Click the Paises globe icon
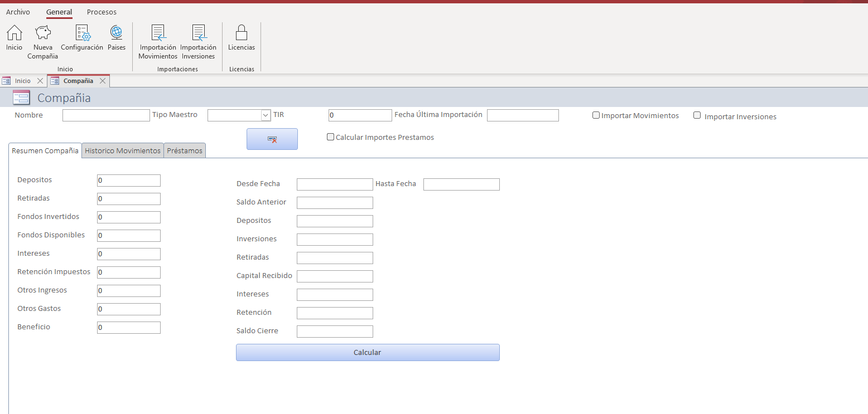The image size is (868, 414). coord(117,33)
